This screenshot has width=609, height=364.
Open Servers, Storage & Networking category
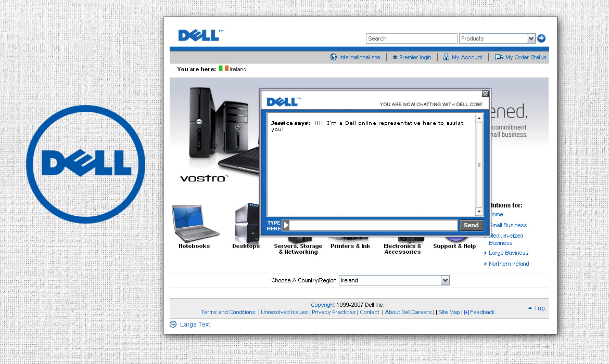tap(298, 249)
